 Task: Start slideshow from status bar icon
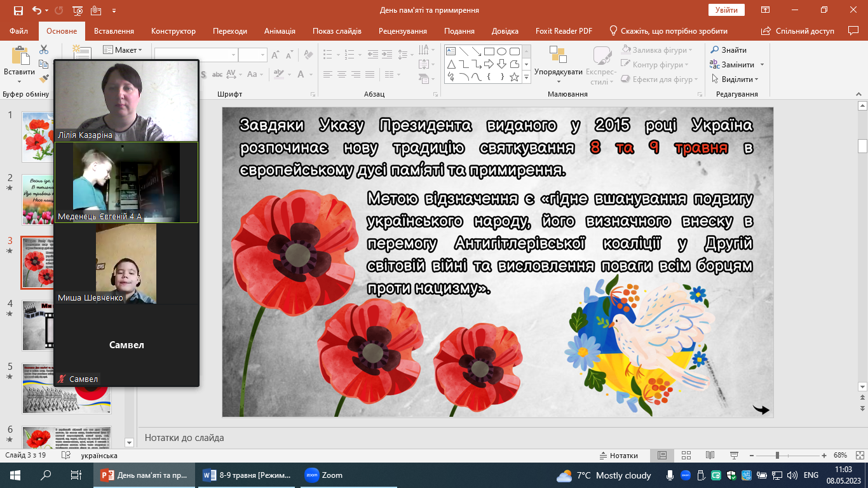click(734, 456)
